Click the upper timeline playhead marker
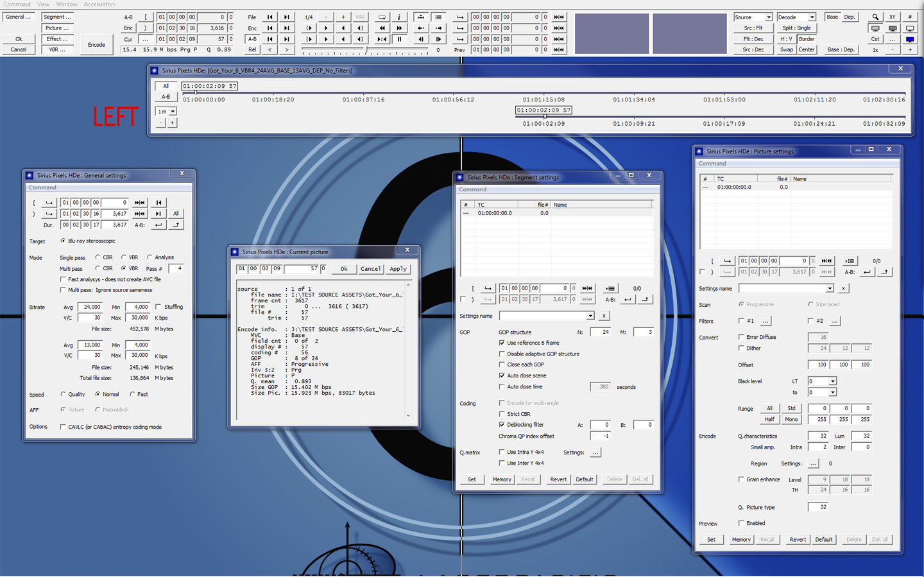Screen dimensions: 924x577 [195, 93]
